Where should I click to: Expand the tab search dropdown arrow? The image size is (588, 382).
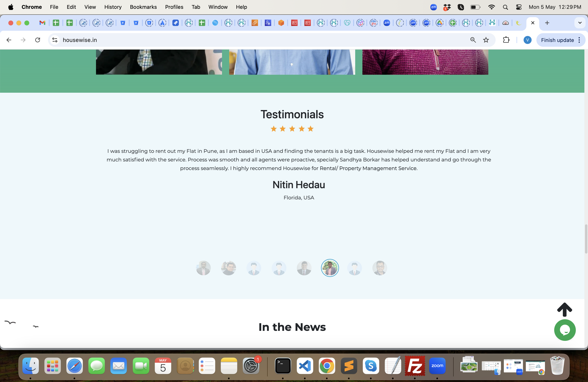pos(580,23)
